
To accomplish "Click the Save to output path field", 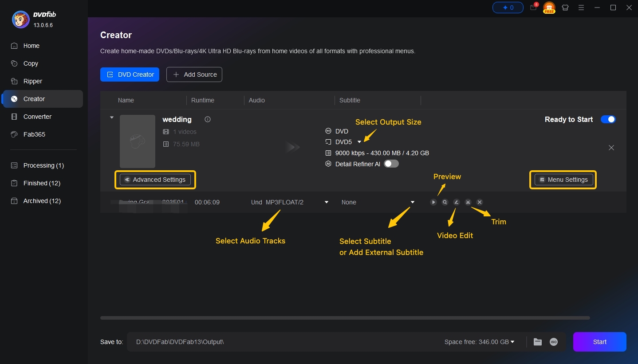I will pos(284,342).
